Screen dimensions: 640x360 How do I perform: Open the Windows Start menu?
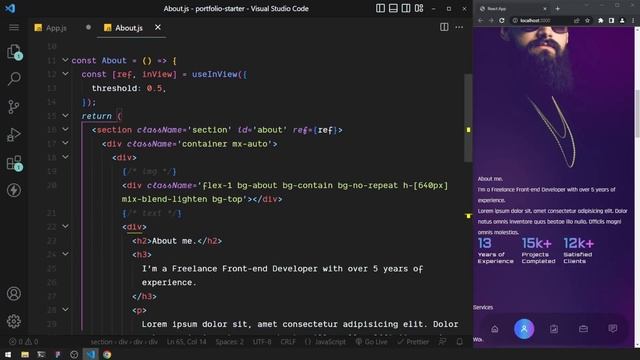tap(8, 355)
